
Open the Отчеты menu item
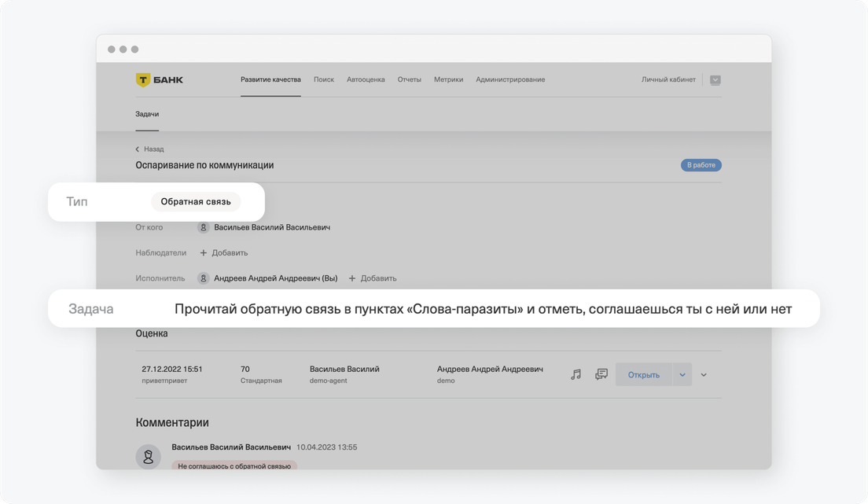(409, 79)
